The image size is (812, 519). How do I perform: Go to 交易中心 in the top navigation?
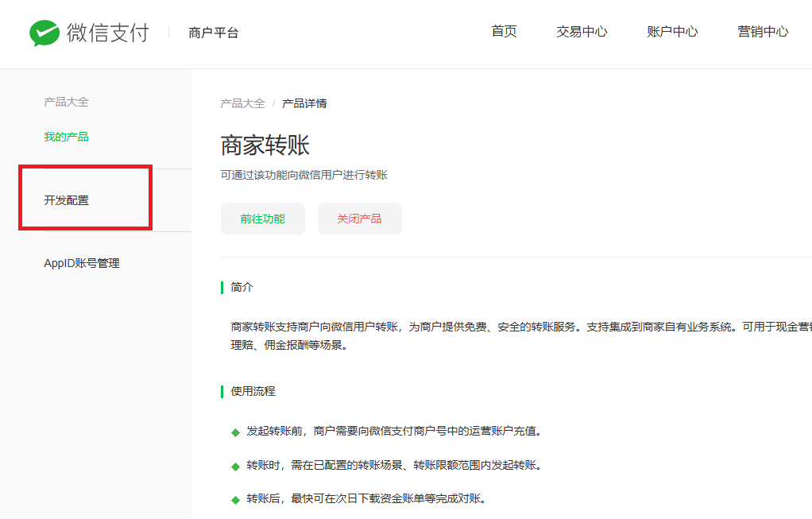point(582,32)
